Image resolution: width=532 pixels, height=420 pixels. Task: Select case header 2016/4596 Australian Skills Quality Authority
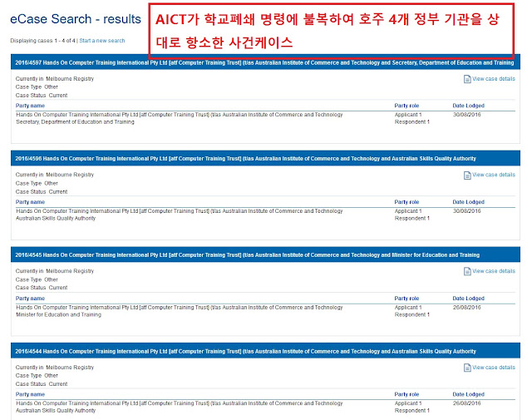tap(265, 159)
